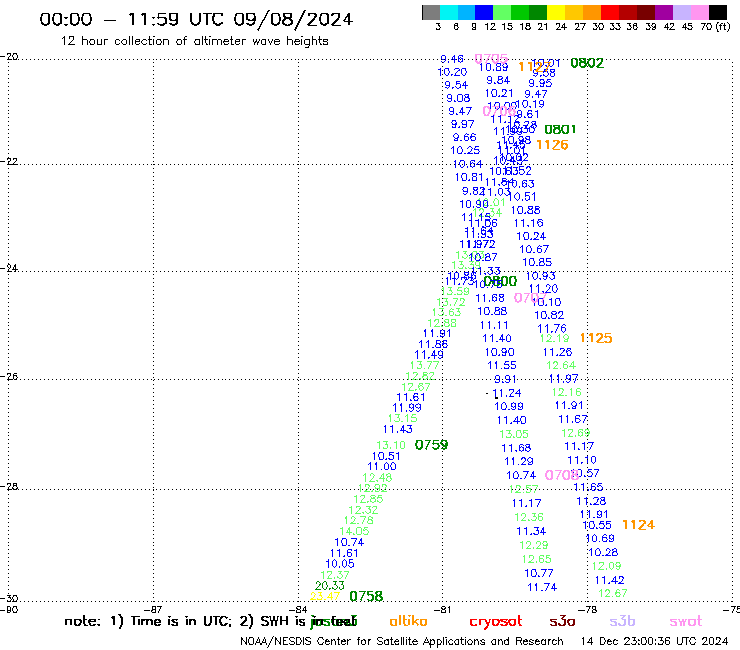Click the '12.37' wave height value
The image size is (740, 650).
[335, 575]
